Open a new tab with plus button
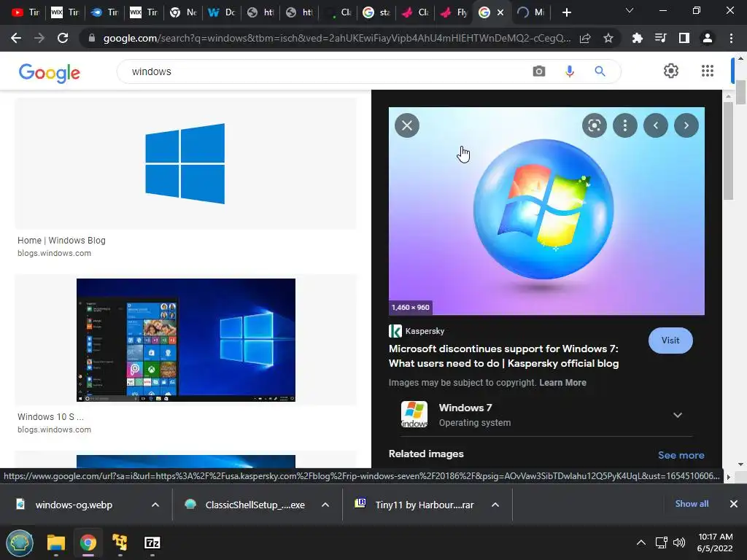The width and height of the screenshot is (747, 560). tap(566, 12)
